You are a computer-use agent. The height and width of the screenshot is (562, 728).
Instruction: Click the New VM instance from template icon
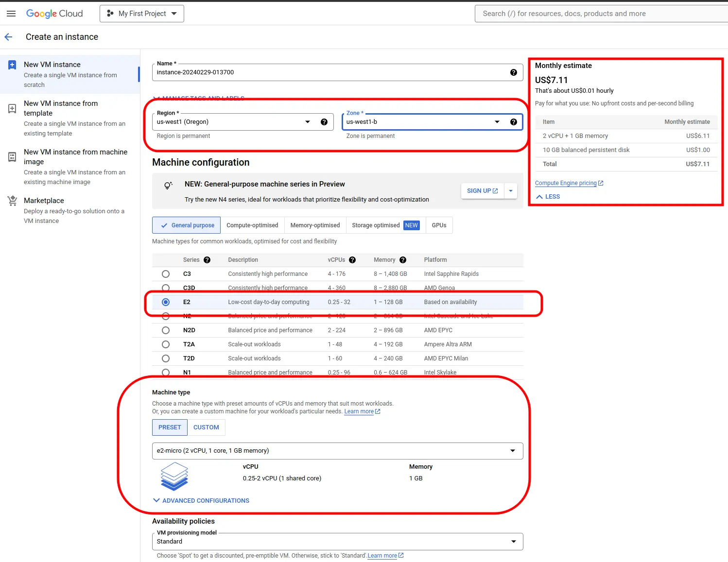[12, 108]
